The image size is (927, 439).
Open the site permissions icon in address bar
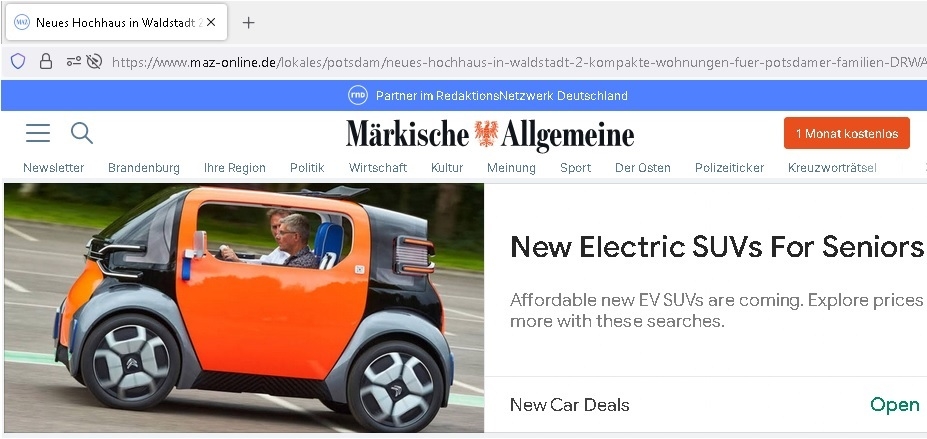74,61
